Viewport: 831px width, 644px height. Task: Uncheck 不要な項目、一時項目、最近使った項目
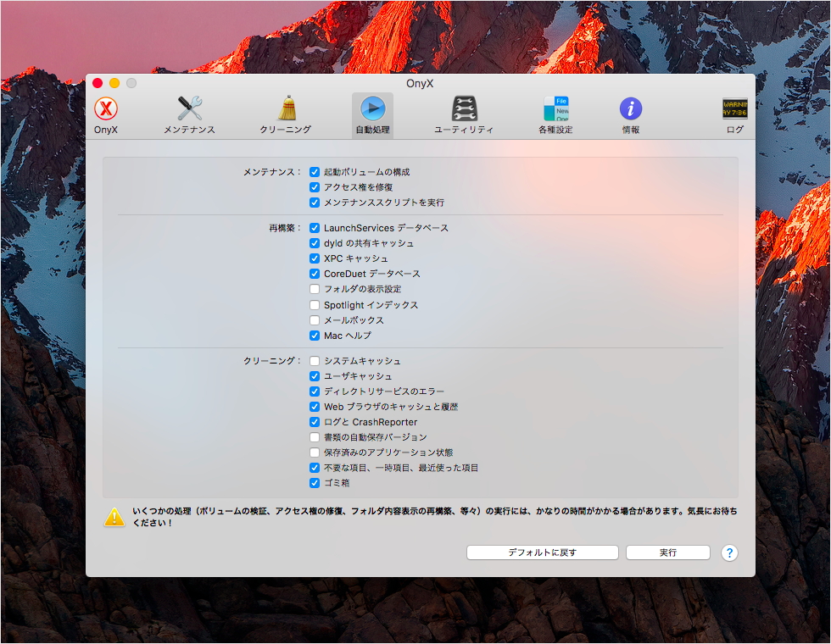pos(315,468)
